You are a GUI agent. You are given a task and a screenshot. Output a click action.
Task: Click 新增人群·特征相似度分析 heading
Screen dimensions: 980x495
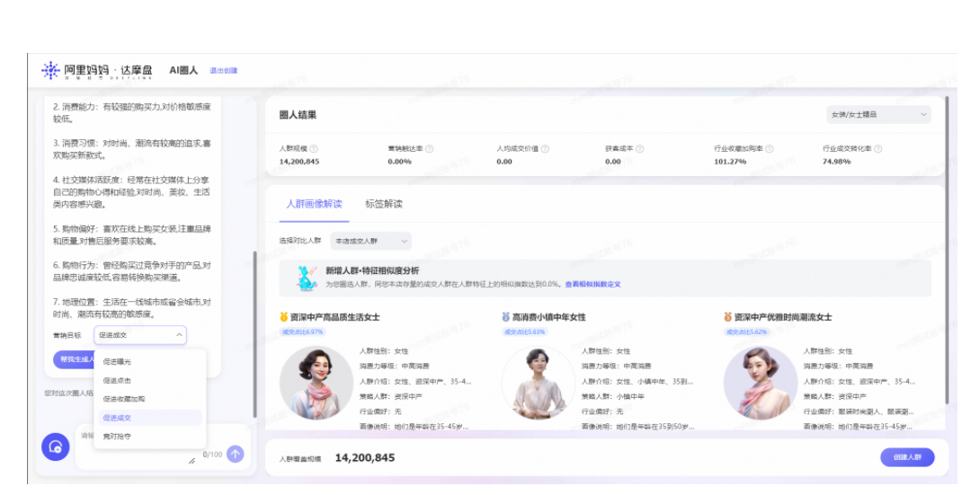(x=372, y=271)
